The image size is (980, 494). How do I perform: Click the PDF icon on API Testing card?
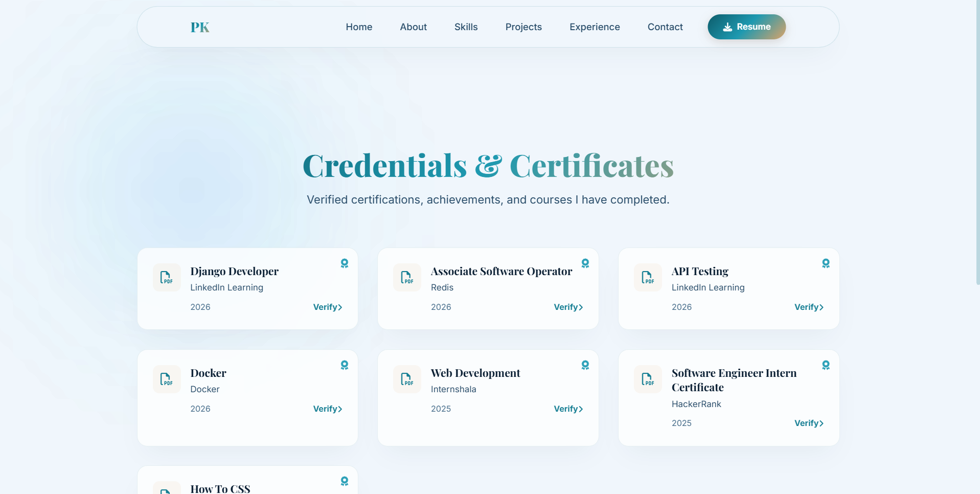pos(648,277)
